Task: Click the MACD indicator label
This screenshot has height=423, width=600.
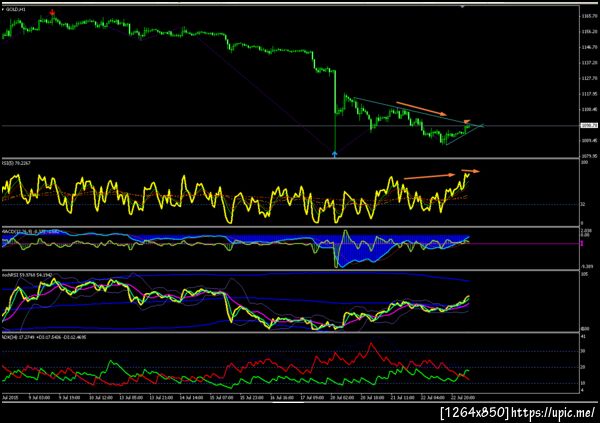Action: [x=31, y=232]
